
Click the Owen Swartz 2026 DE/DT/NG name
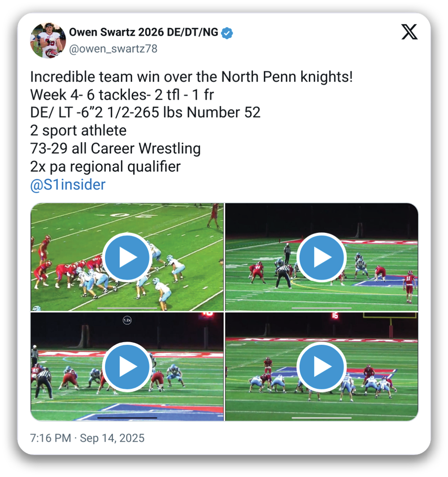coord(144,32)
